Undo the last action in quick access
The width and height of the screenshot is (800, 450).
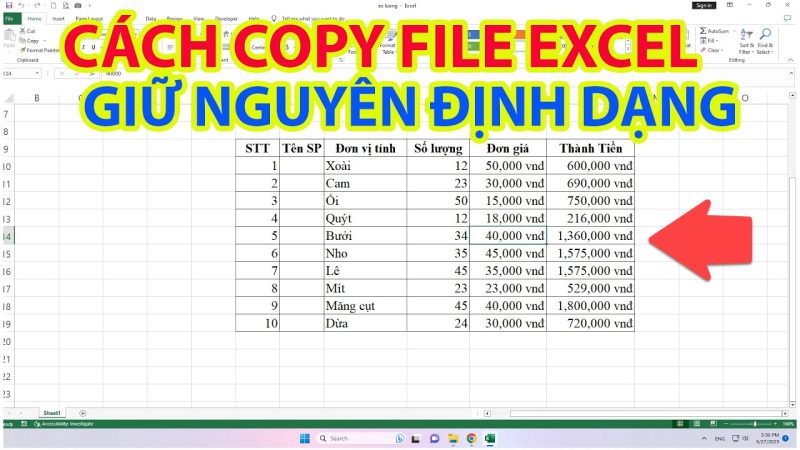(21, 5)
